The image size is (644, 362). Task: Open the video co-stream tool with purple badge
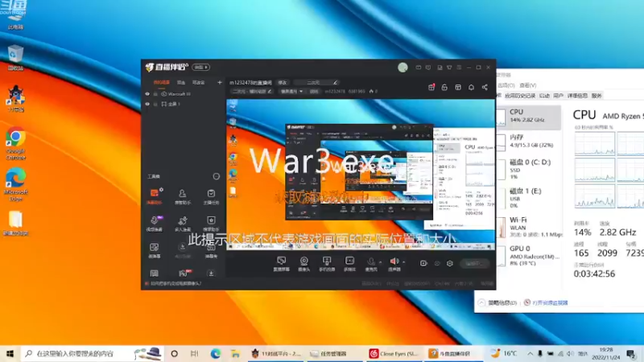pos(155,224)
